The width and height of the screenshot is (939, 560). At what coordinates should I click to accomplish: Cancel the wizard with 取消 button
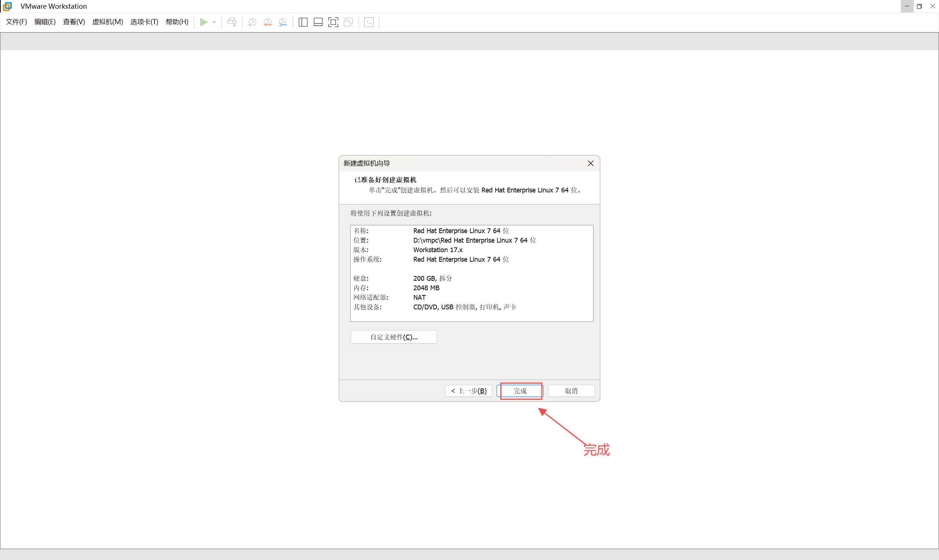(x=571, y=391)
